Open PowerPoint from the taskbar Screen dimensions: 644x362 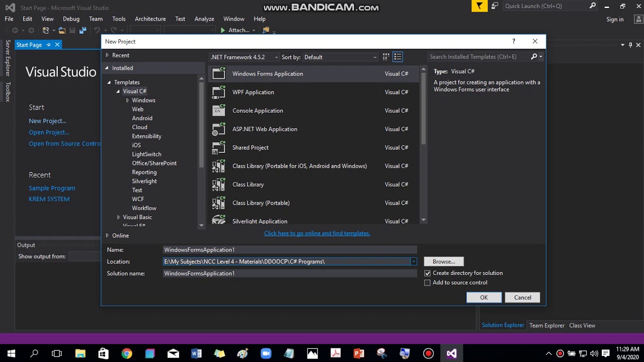pyautogui.click(x=359, y=353)
